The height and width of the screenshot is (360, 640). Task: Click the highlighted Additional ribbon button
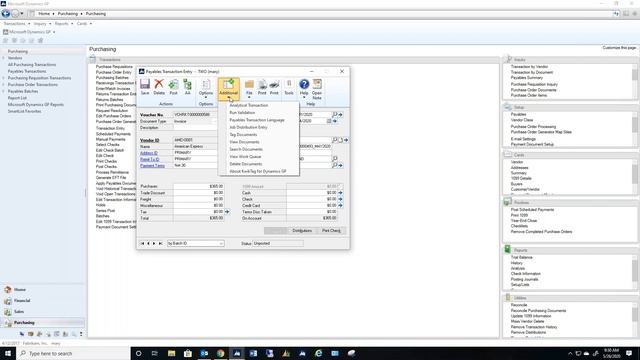tap(229, 89)
